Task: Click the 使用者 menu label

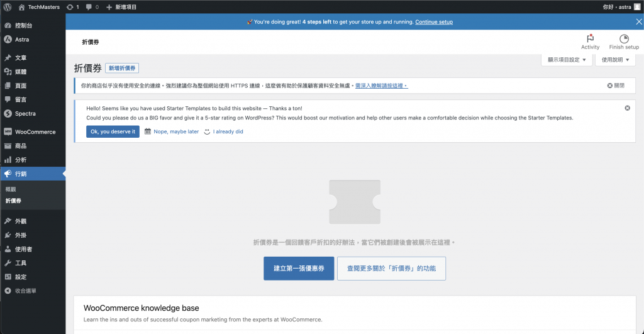Action: coord(24,249)
